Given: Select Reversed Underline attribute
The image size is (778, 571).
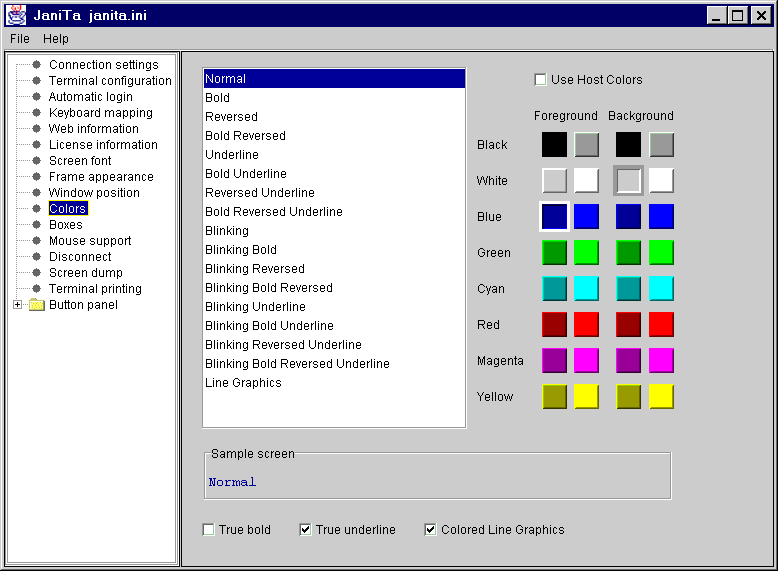Looking at the screenshot, I should 334,192.
